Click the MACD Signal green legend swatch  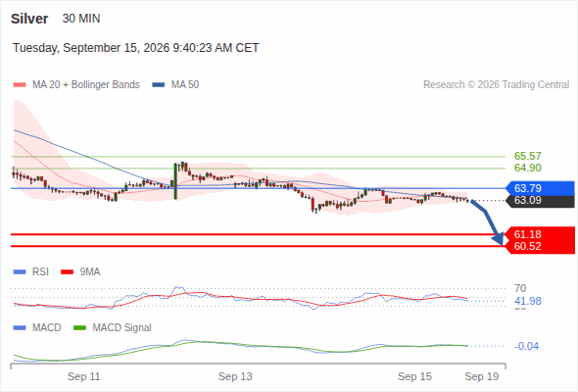[x=79, y=328]
